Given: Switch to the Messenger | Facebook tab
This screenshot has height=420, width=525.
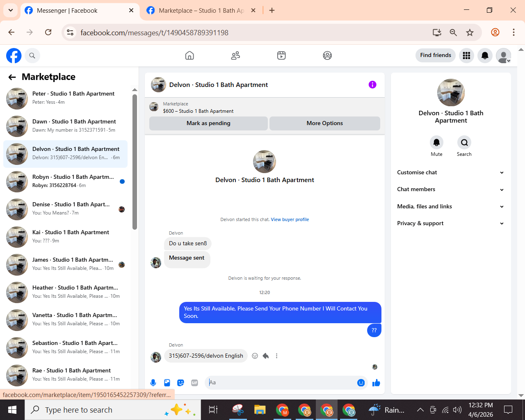Looking at the screenshot, I should (80, 11).
